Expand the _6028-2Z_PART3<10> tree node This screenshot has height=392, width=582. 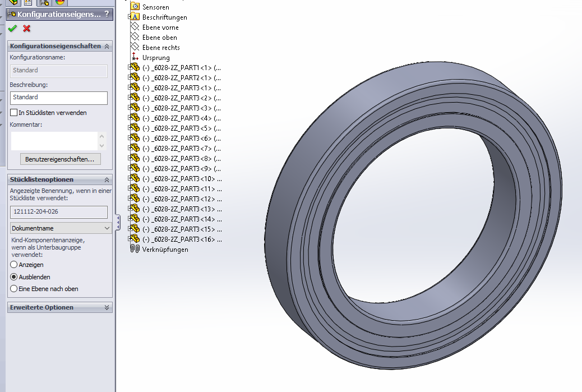pyautogui.click(x=130, y=178)
